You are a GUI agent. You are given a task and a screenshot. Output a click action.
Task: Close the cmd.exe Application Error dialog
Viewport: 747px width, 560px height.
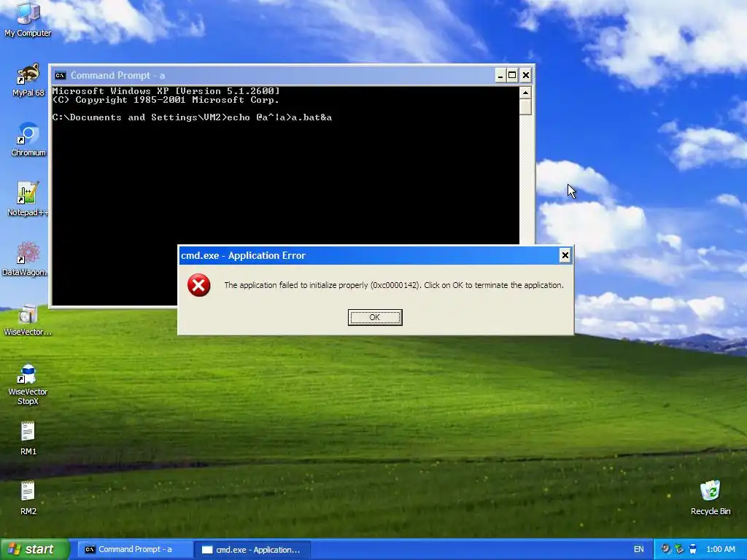click(x=565, y=256)
